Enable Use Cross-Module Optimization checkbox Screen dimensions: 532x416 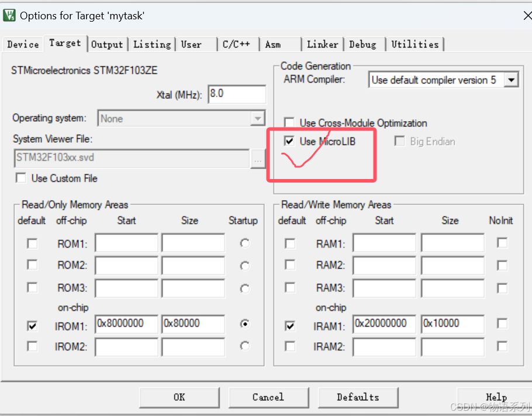click(289, 123)
